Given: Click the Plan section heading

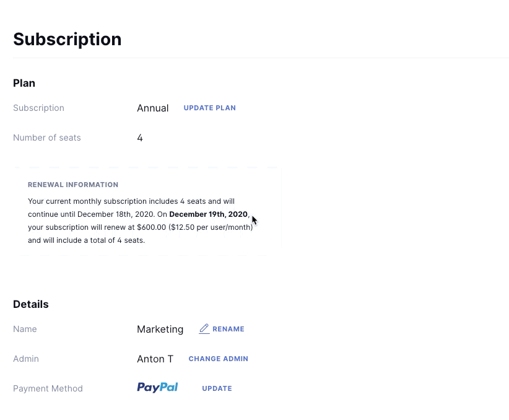Looking at the screenshot, I should point(24,83).
